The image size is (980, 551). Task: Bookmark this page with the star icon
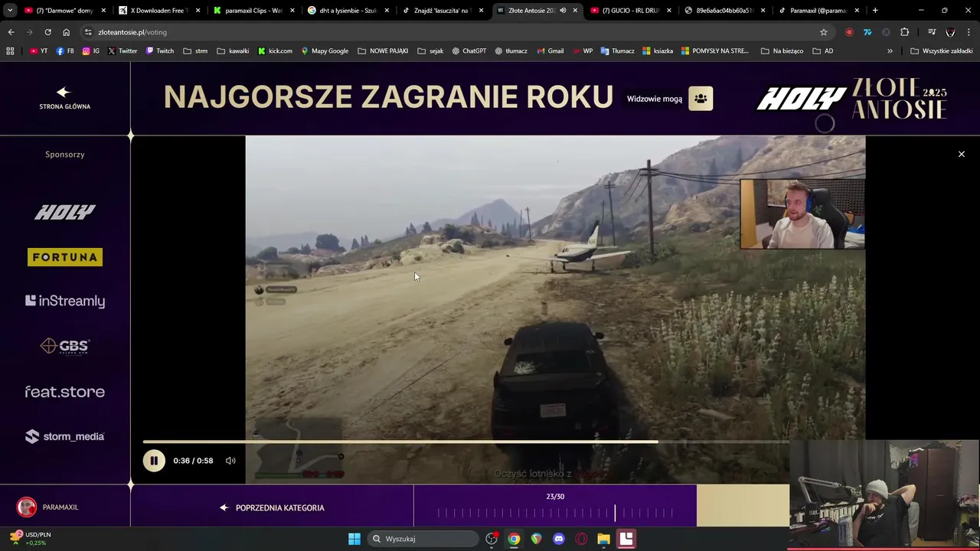pyautogui.click(x=824, y=32)
